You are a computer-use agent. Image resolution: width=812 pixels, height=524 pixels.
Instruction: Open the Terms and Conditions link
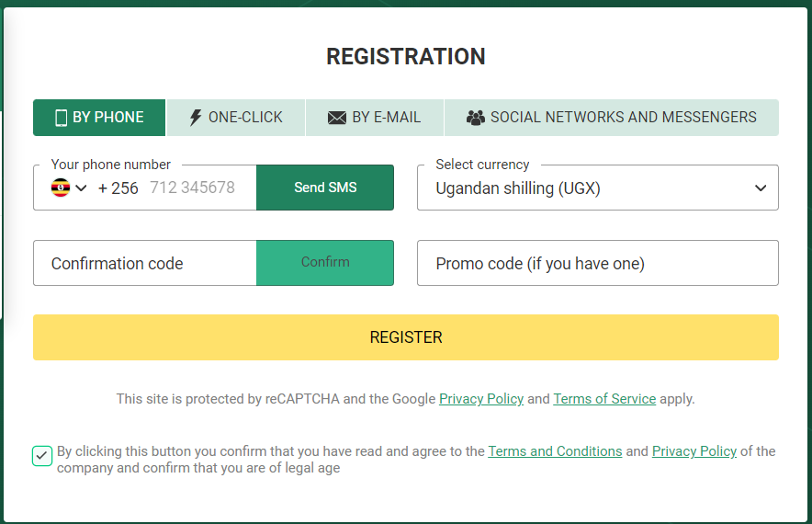pos(555,451)
